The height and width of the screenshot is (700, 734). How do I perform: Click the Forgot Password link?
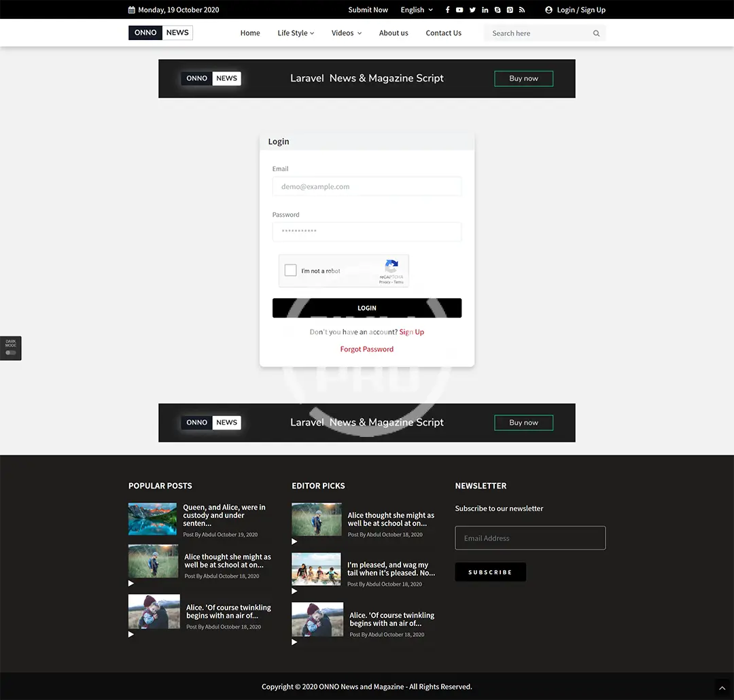[367, 349]
